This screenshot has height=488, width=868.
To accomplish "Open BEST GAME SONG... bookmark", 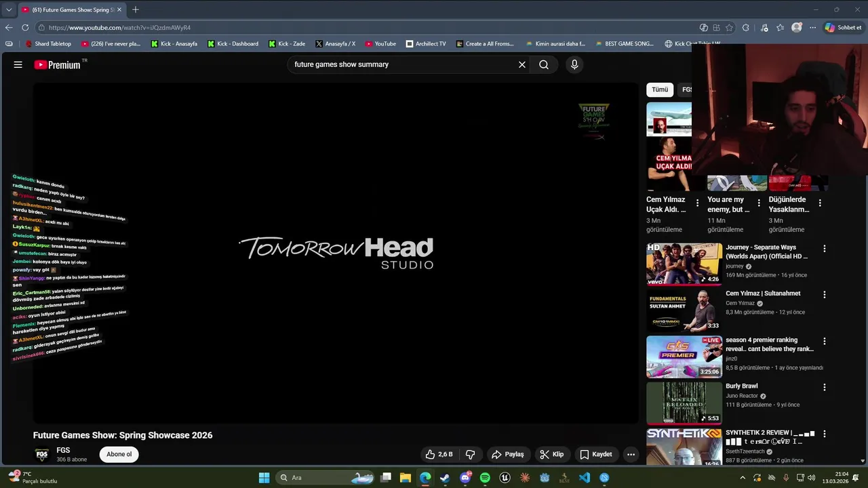I will pos(625,43).
